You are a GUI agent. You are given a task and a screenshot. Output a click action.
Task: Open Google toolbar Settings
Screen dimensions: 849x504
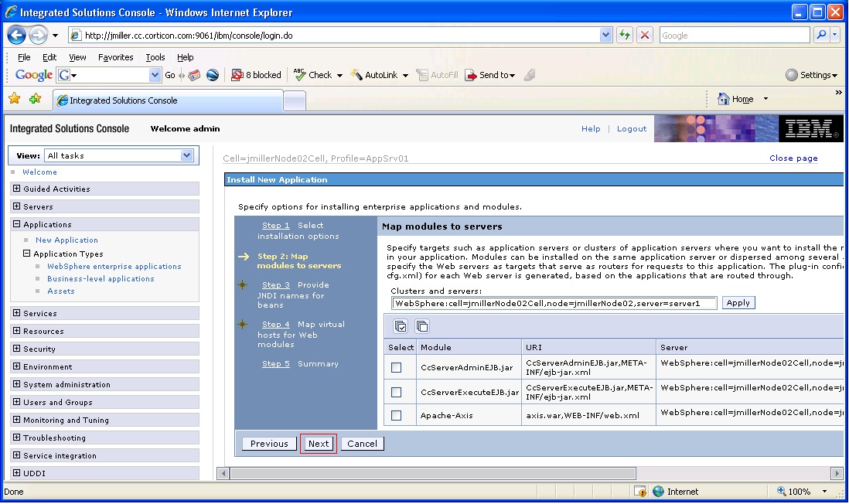point(811,75)
